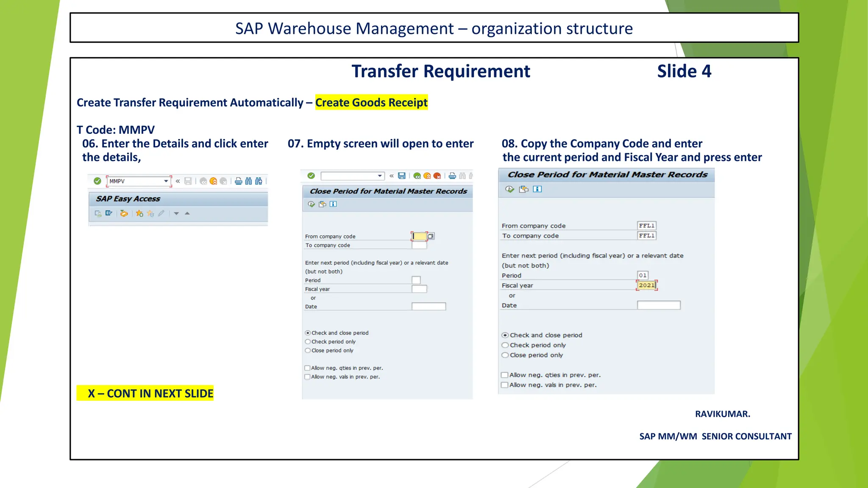Click Add to Favorites star icon

click(x=139, y=213)
